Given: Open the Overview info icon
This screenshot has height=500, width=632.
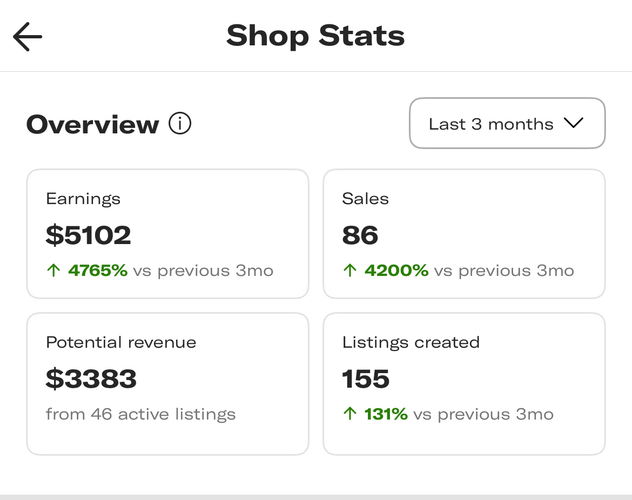Looking at the screenshot, I should (180, 124).
